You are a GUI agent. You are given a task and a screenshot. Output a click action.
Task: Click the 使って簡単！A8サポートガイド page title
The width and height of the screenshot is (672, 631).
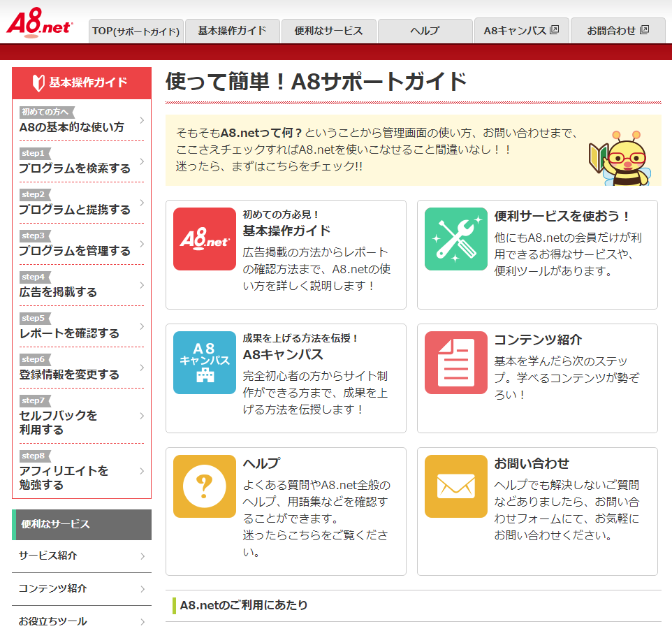coord(316,82)
